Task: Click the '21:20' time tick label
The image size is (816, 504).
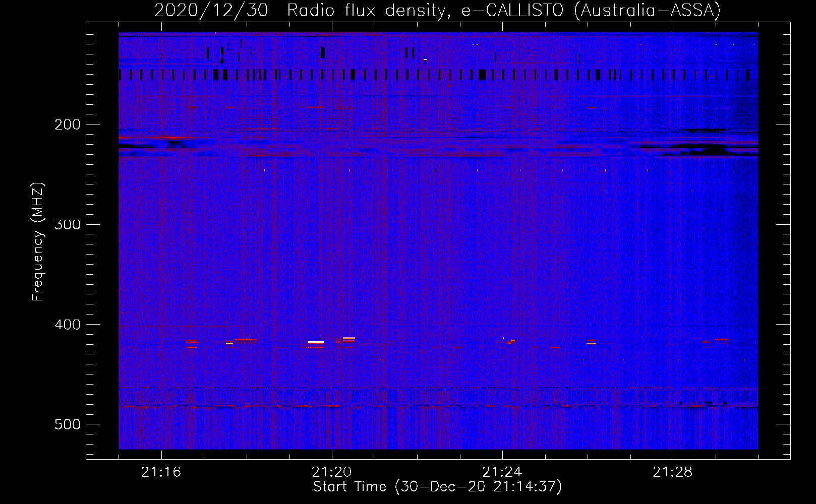Action: (332, 472)
